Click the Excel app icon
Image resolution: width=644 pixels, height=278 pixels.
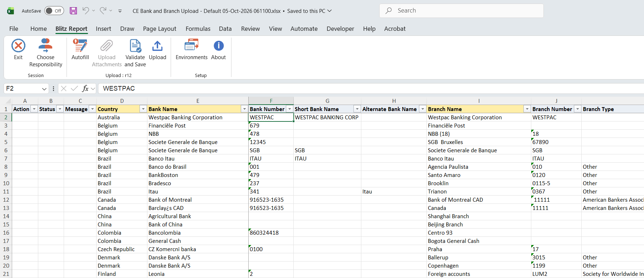11,11
